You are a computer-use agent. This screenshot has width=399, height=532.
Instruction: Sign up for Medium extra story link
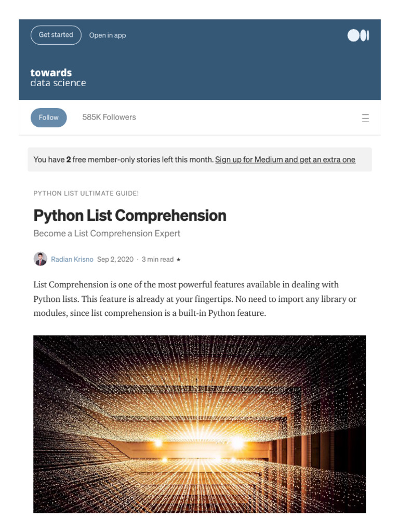[285, 159]
